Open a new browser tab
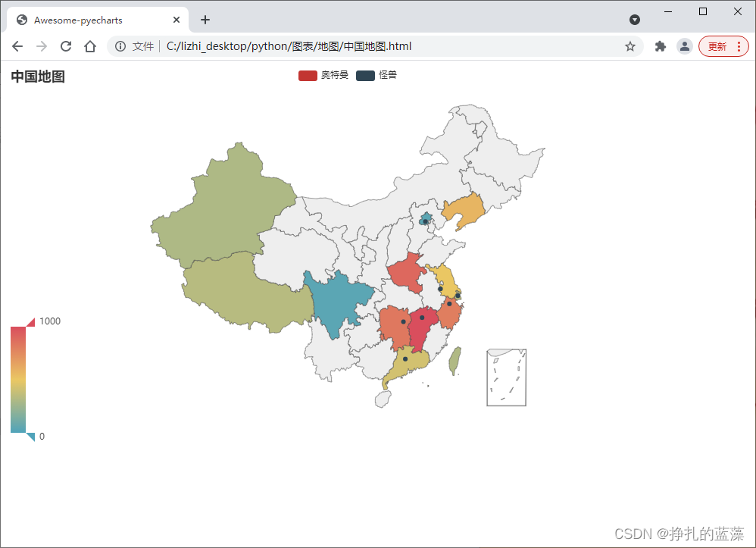The width and height of the screenshot is (756, 548). click(205, 20)
